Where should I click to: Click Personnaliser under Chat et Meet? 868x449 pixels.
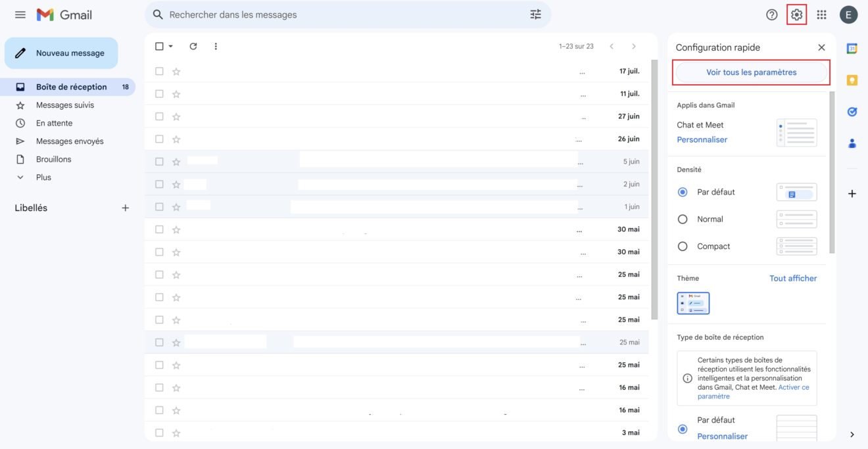click(x=702, y=139)
